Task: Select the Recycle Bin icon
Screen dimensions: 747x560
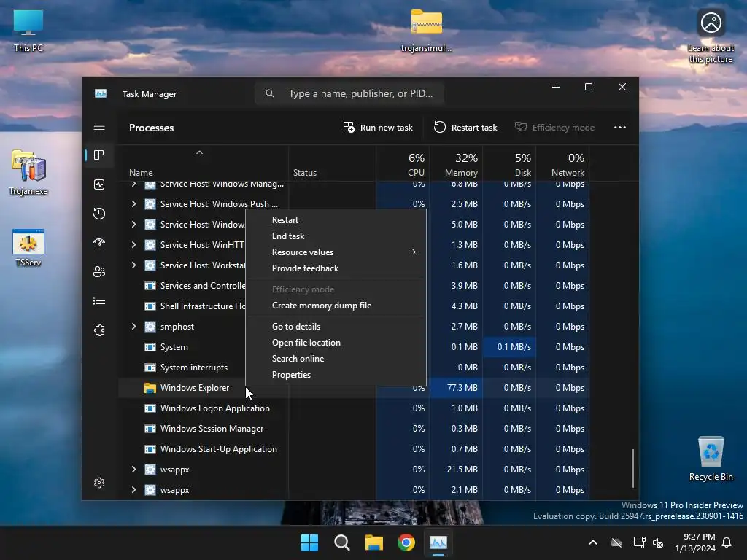Action: [x=711, y=458]
